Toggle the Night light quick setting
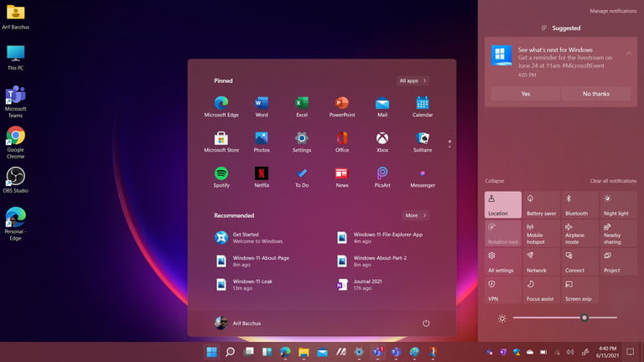This screenshot has height=362, width=644. pos(615,204)
